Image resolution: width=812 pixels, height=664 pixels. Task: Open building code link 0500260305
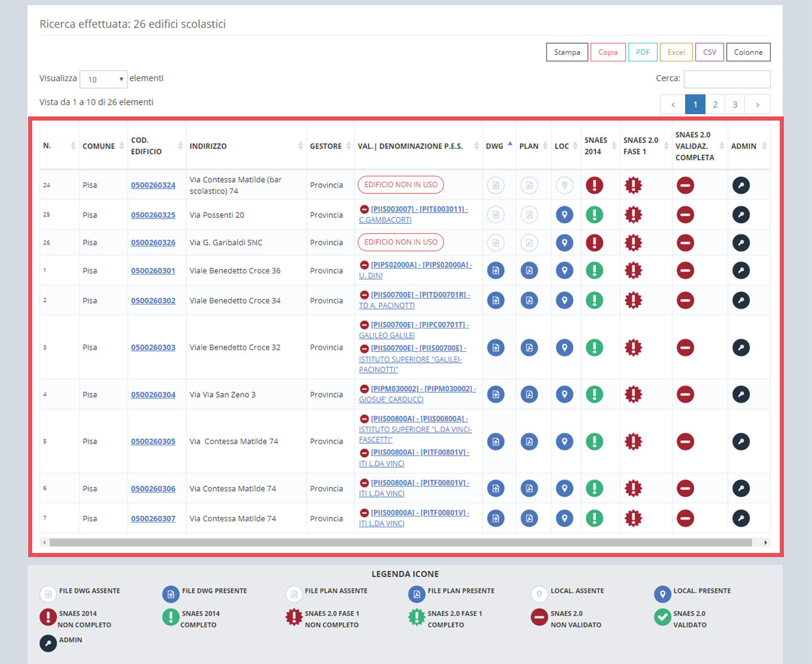[x=153, y=441]
